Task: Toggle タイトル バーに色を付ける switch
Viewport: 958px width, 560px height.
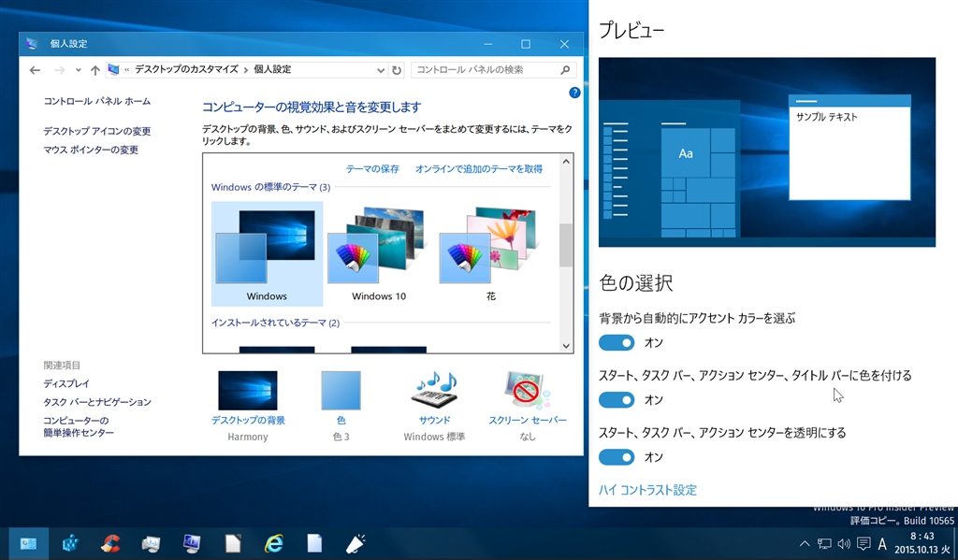Action: click(x=617, y=400)
